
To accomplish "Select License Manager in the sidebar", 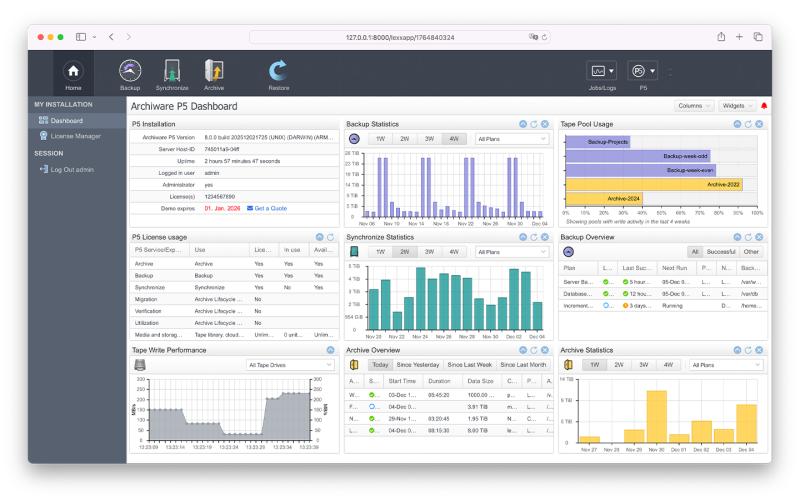I will (75, 135).
